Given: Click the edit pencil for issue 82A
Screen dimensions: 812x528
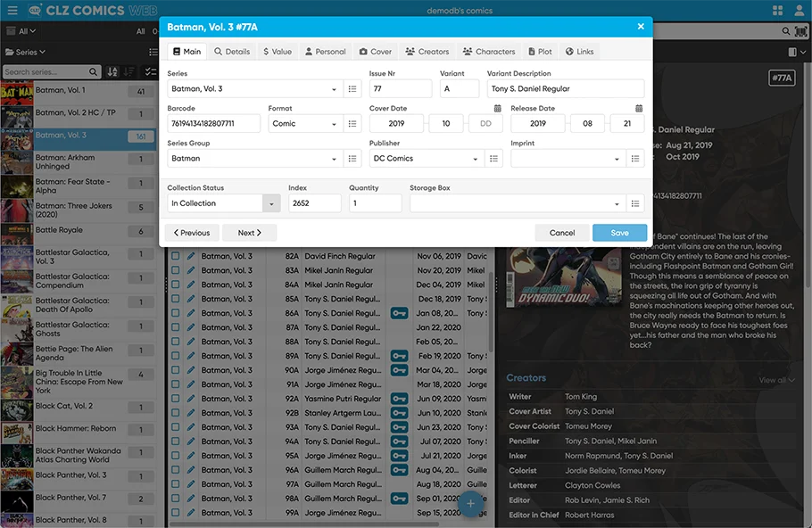Looking at the screenshot, I should [x=191, y=256].
